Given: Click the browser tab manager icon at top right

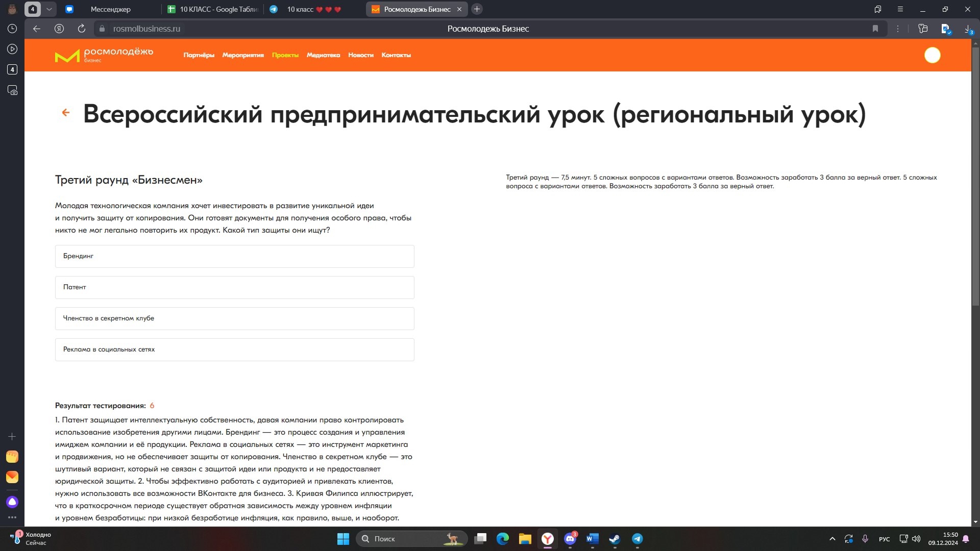Looking at the screenshot, I should 878,9.
